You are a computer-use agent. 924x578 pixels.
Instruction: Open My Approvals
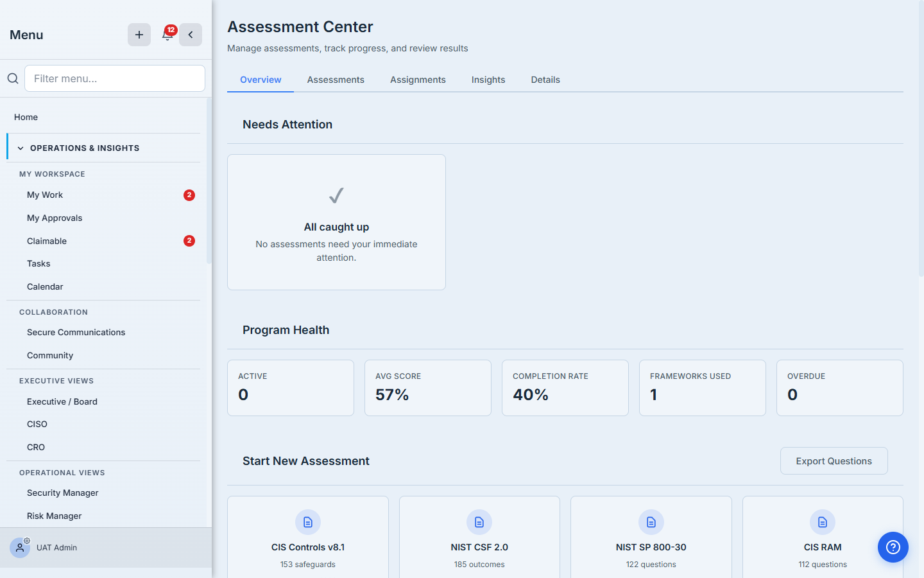pyautogui.click(x=103, y=218)
